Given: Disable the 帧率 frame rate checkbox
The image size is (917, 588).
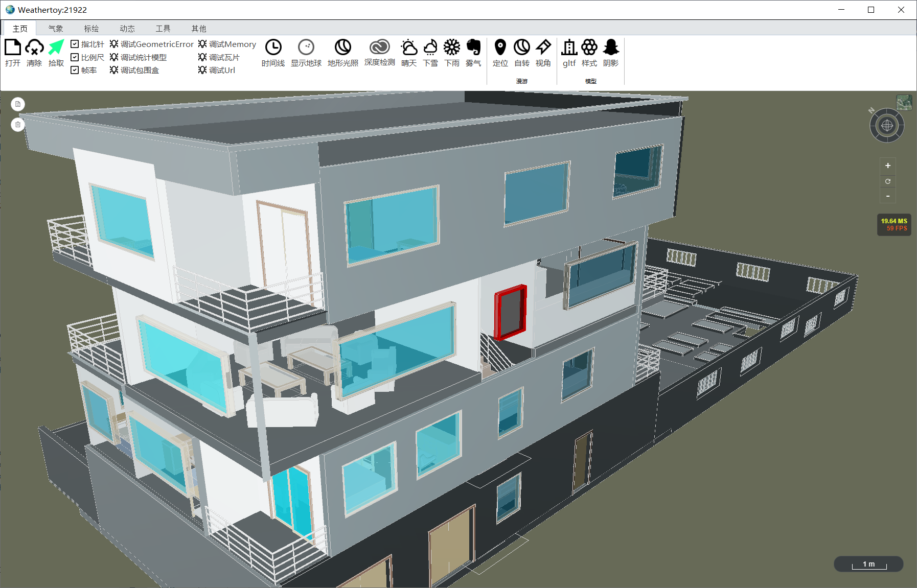Looking at the screenshot, I should [x=74, y=69].
